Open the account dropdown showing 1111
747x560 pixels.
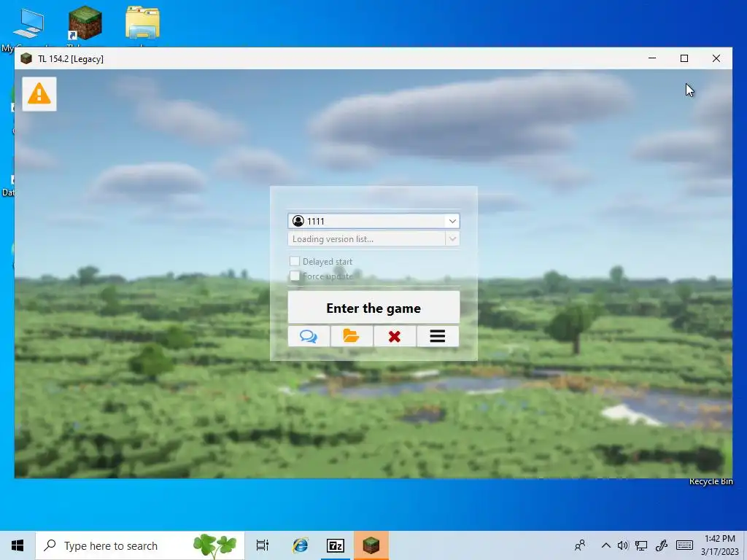373,221
